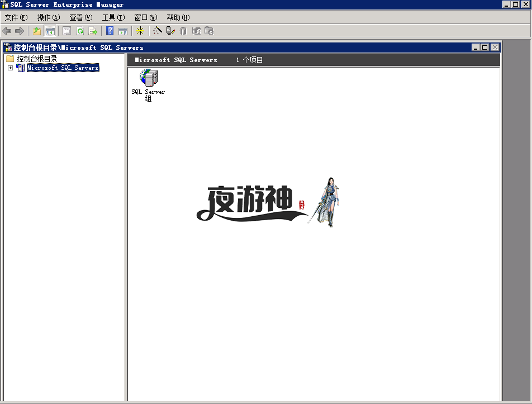This screenshot has height=404, width=532.
Task: Click the 控制台根目录 folder icon
Action: 10,58
